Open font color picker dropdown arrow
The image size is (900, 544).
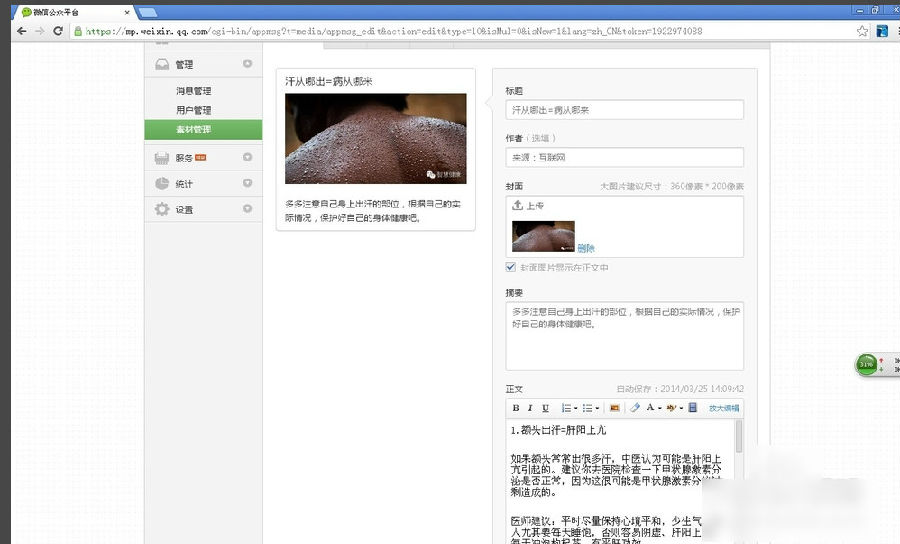(660, 409)
